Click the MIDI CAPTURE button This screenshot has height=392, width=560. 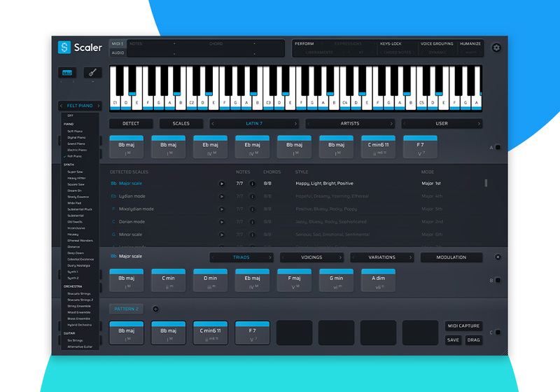pyautogui.click(x=463, y=325)
